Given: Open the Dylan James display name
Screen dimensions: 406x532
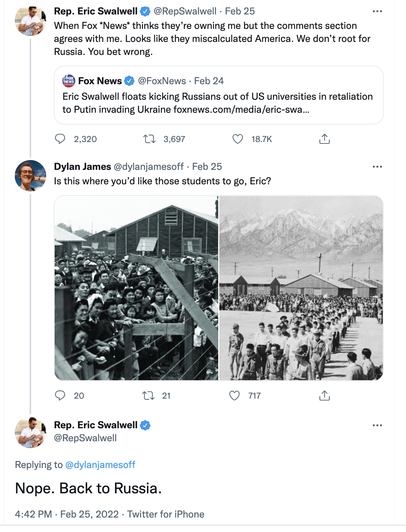Looking at the screenshot, I should tap(83, 167).
